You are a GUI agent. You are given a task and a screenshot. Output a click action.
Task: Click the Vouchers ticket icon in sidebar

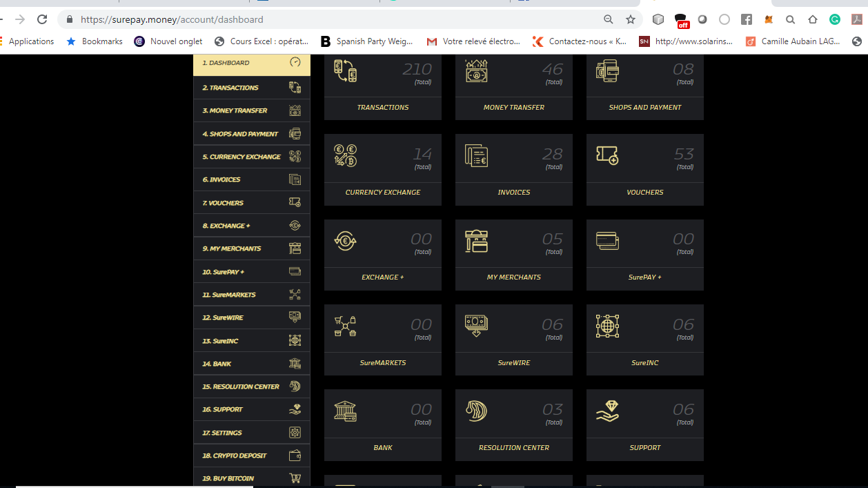click(x=295, y=203)
